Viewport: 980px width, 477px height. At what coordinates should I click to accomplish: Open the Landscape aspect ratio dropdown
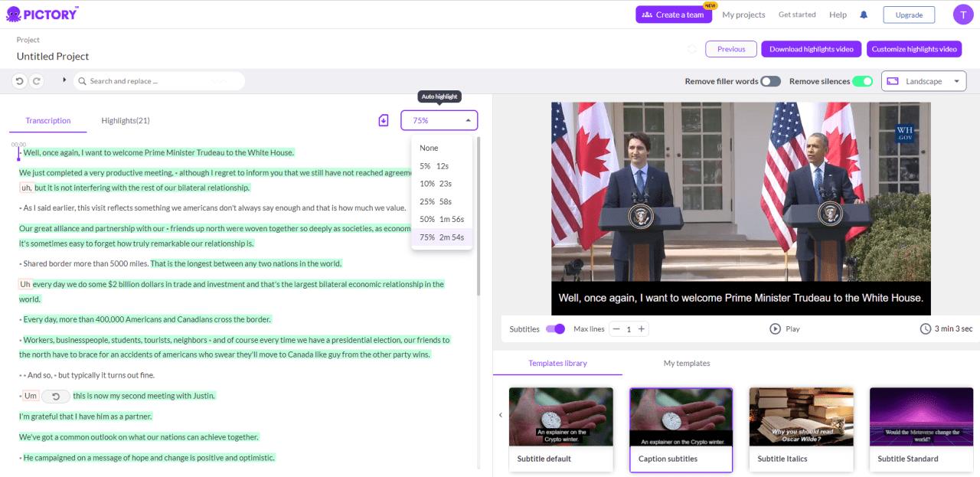(x=924, y=81)
